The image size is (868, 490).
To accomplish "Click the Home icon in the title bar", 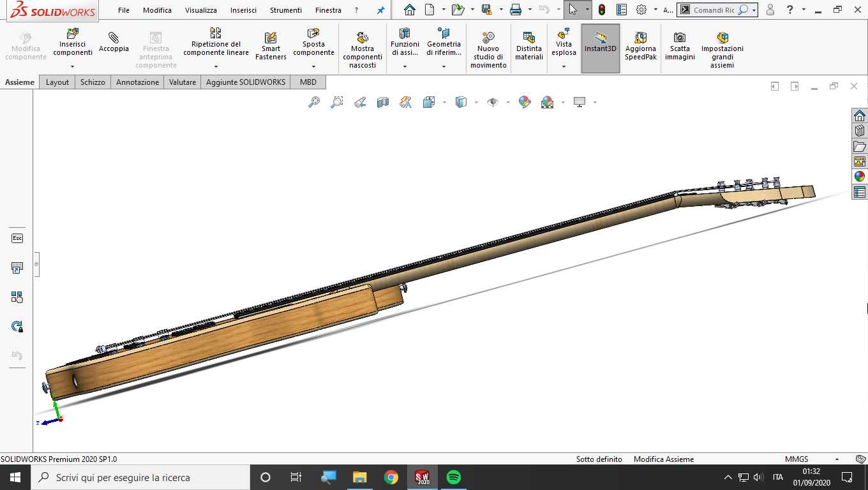I will tap(410, 10).
